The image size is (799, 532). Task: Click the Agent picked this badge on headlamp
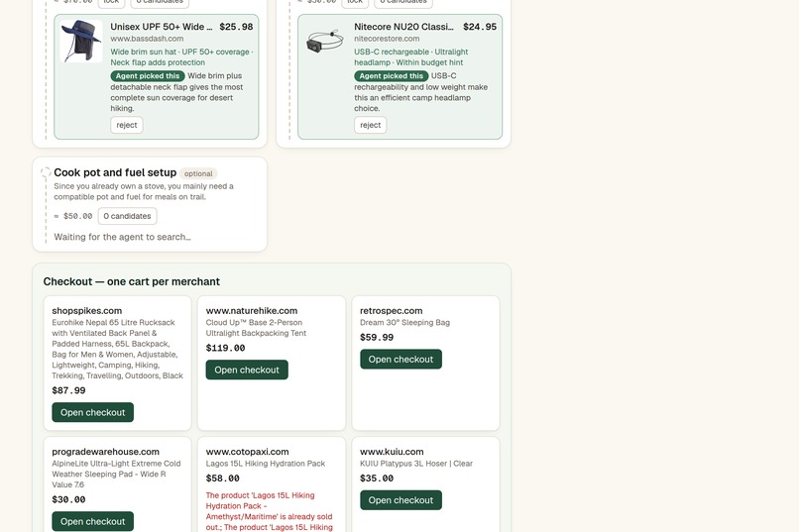coord(392,76)
